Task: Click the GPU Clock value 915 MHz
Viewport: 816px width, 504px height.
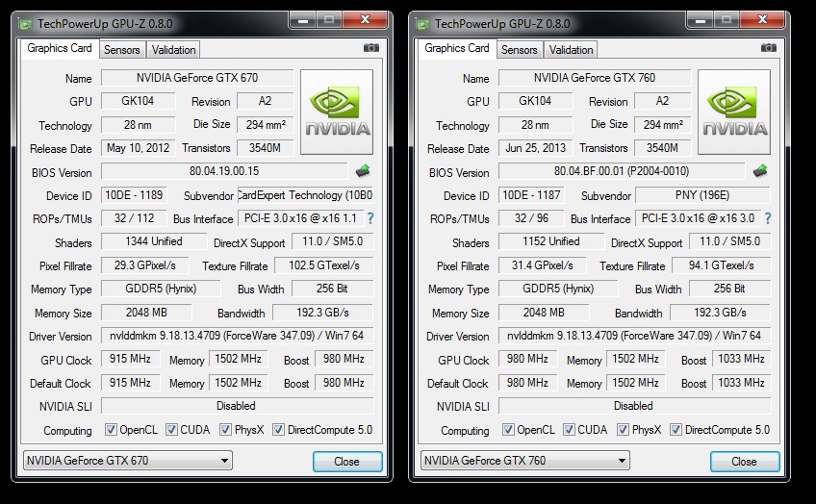Action: tap(130, 359)
